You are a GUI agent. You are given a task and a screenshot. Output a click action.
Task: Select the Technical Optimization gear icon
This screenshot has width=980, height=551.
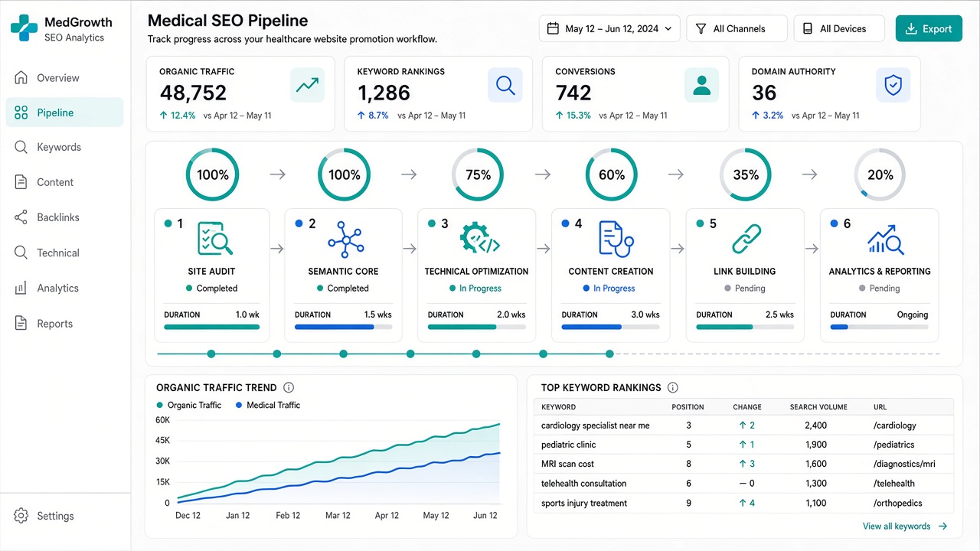click(480, 238)
